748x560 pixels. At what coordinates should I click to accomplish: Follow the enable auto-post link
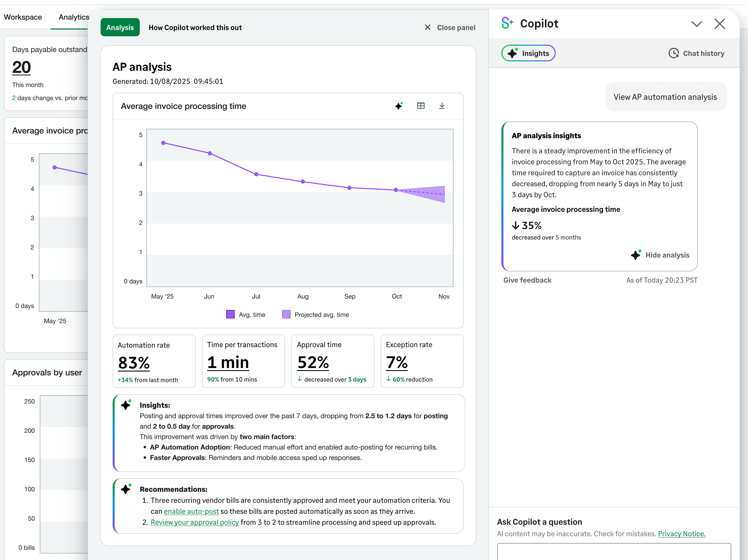[191, 511]
